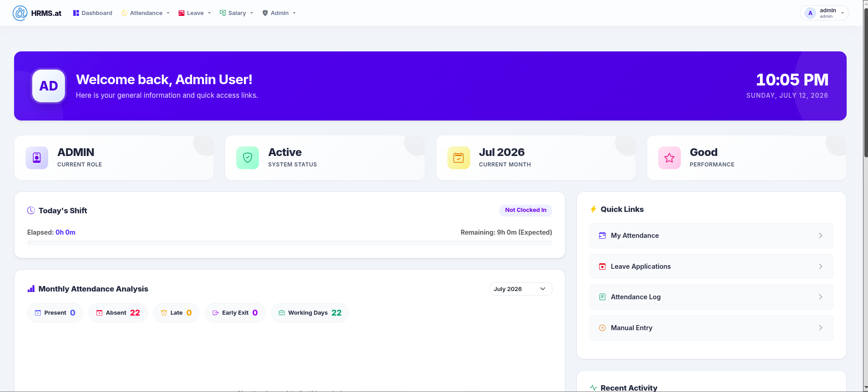868x392 pixels.
Task: Click the Working Days briefcase icon
Action: (x=282, y=313)
